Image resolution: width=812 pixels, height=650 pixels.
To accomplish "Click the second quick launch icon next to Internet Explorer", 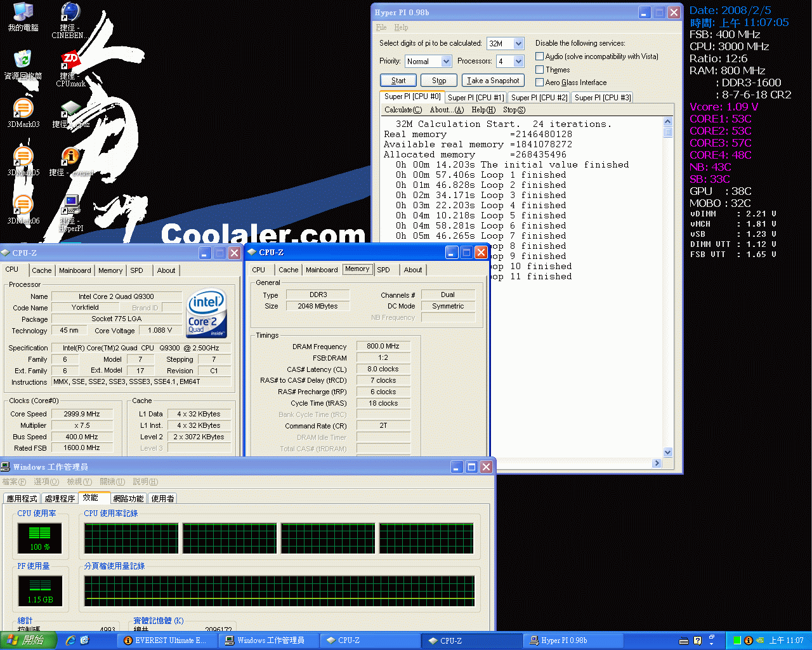I will (x=84, y=640).
